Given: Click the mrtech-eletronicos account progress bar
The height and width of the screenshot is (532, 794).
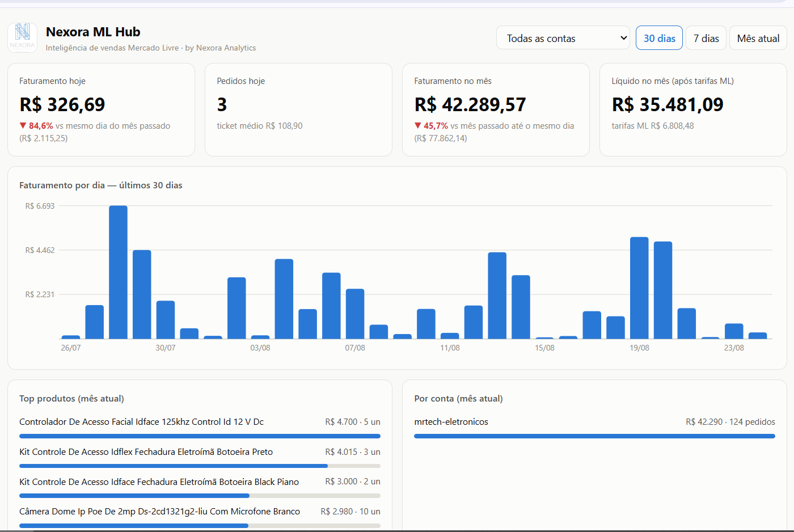Looking at the screenshot, I should pos(594,436).
